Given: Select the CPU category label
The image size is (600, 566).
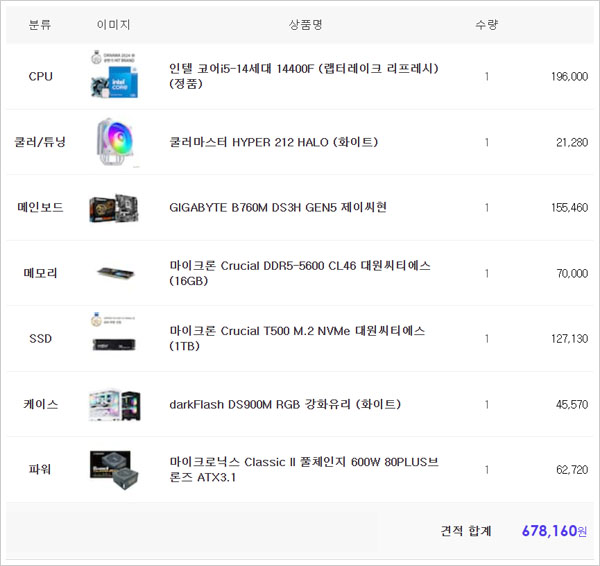Looking at the screenshot, I should point(40,77).
